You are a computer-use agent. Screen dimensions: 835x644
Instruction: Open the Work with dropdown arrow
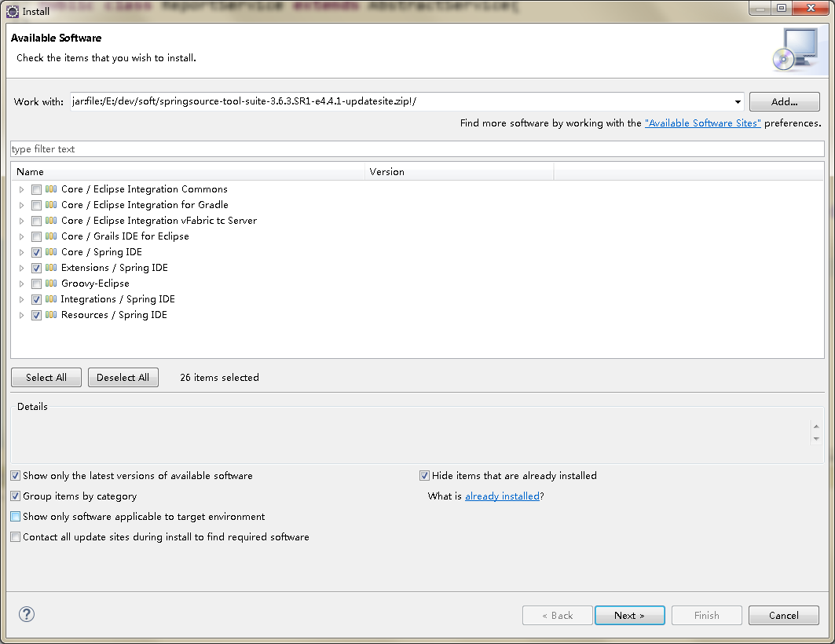(738, 101)
